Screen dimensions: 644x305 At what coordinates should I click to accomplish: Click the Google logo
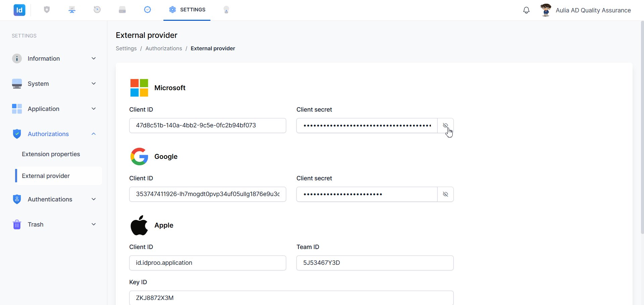tap(139, 157)
